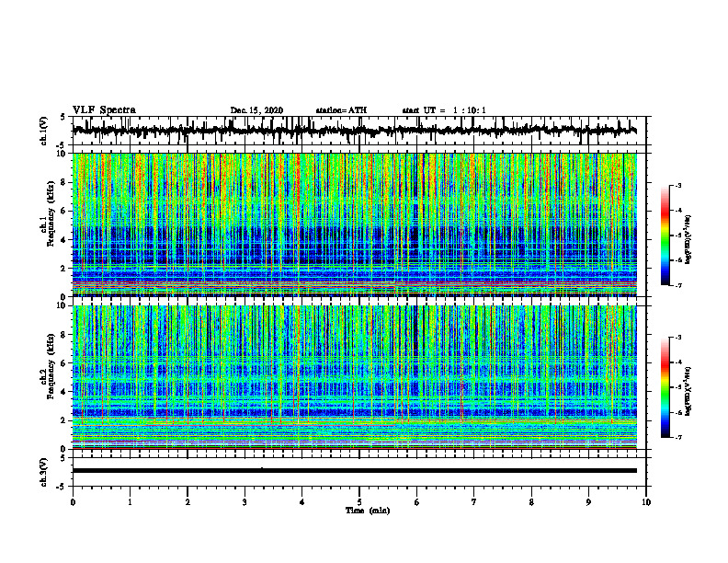Click the 'VLF Spectra' plot title

pos(104,110)
